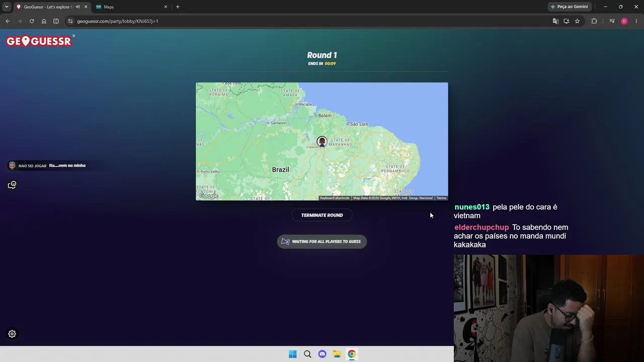Viewport: 644px width, 362px height.
Task: Click the Google logo on the map
Action: point(208,196)
